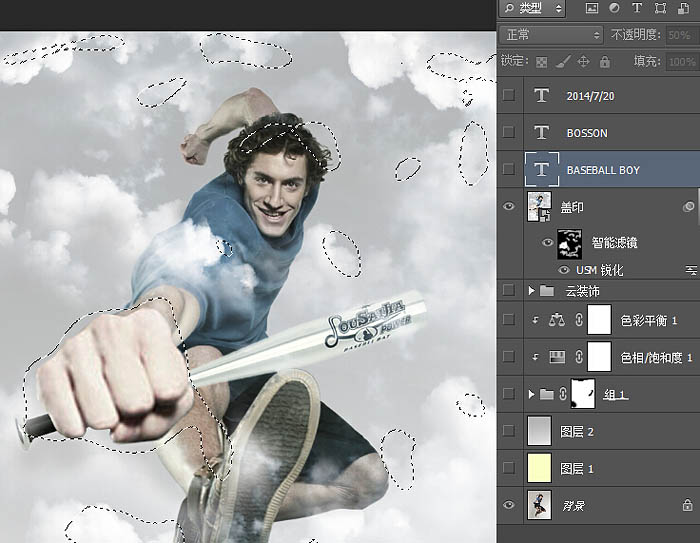Select the 图层 1 yellow thumbnail

pos(539,468)
